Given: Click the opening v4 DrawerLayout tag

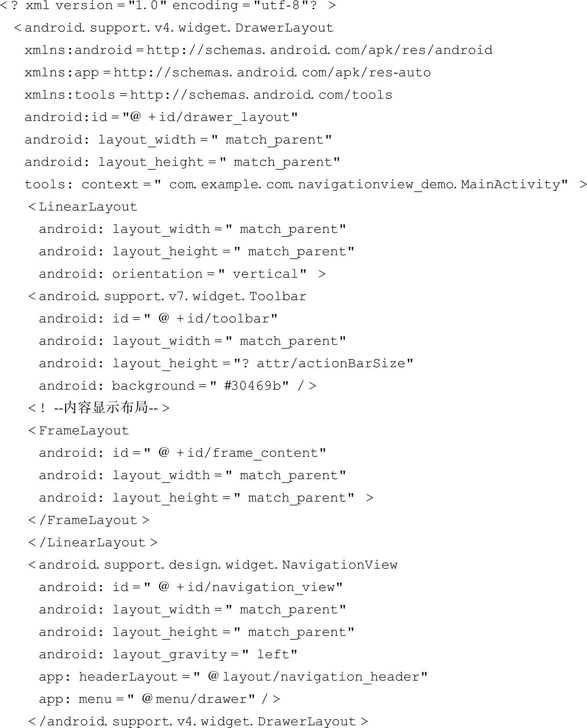Looking at the screenshot, I should pyautogui.click(x=174, y=28).
